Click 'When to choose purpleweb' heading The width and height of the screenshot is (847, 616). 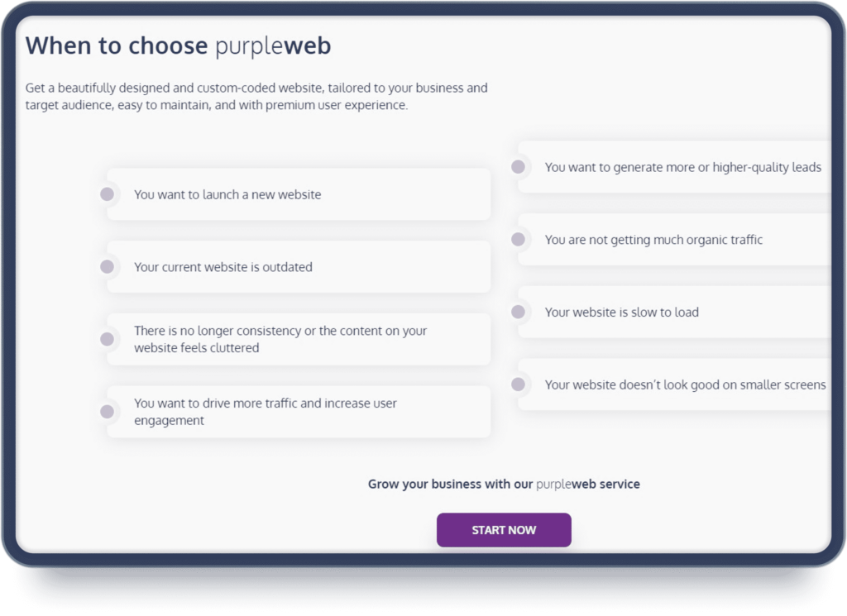click(x=179, y=45)
